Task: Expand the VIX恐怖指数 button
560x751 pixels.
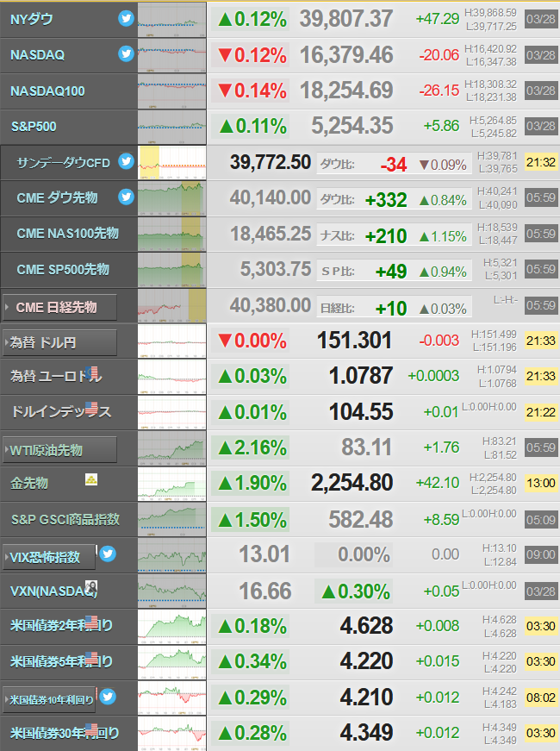Action: 49,557
